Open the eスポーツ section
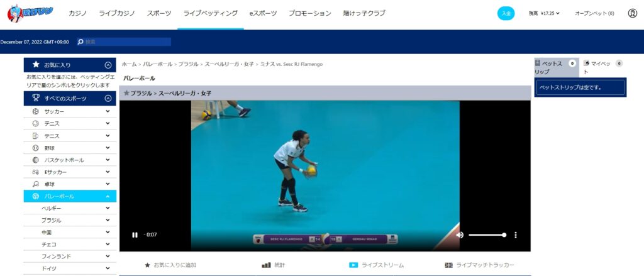The width and height of the screenshot is (644, 276). point(263,13)
